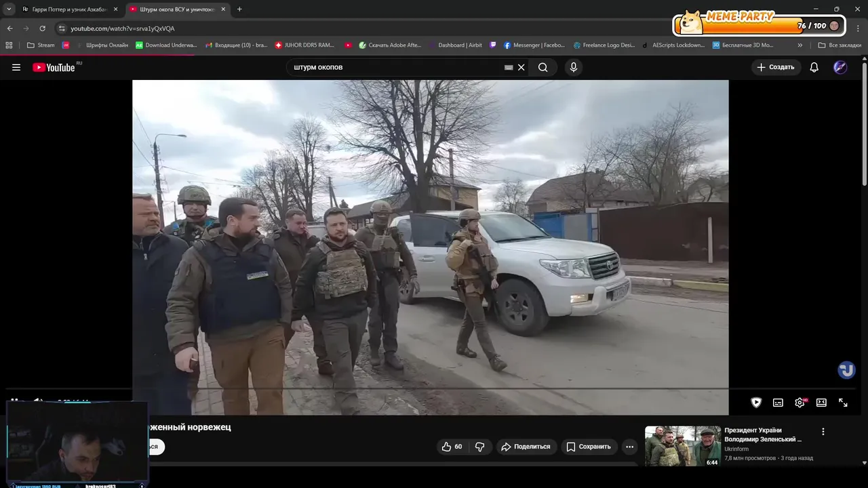Viewport: 868px width, 488px height.
Task: Open the Поделиться share dialog
Action: tap(526, 447)
